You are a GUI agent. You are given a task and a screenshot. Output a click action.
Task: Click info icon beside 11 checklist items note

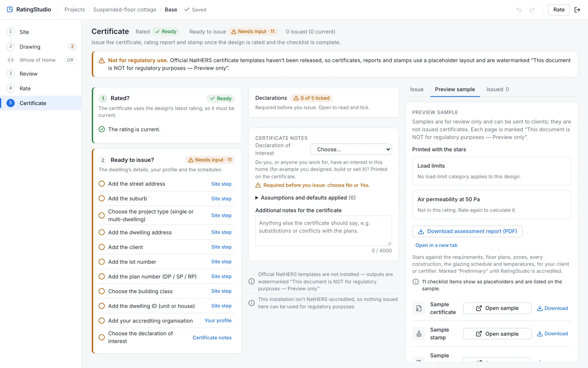[x=415, y=282]
